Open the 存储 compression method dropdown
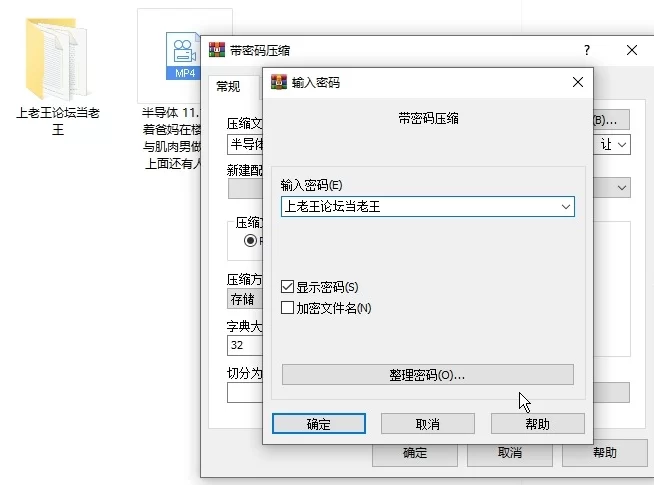 click(245, 299)
